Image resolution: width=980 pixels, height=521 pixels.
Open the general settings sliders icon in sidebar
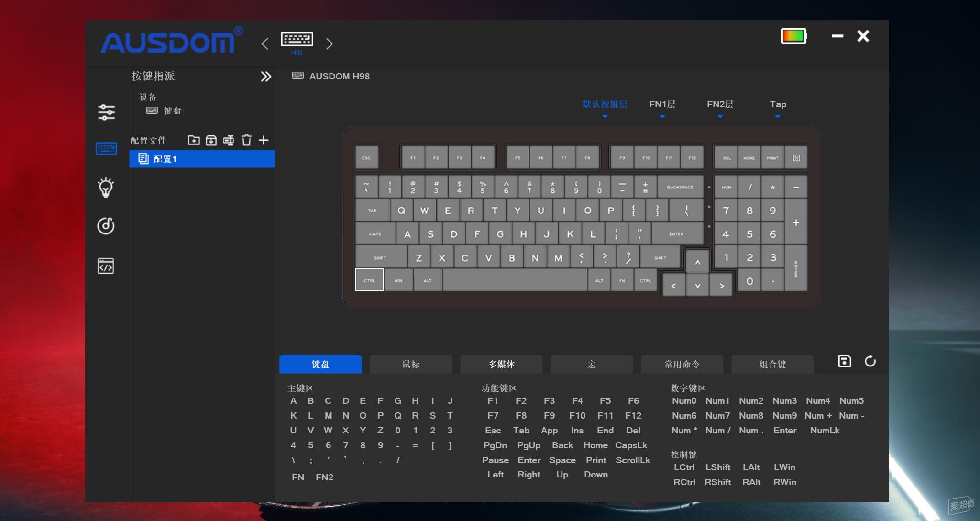coord(106,112)
